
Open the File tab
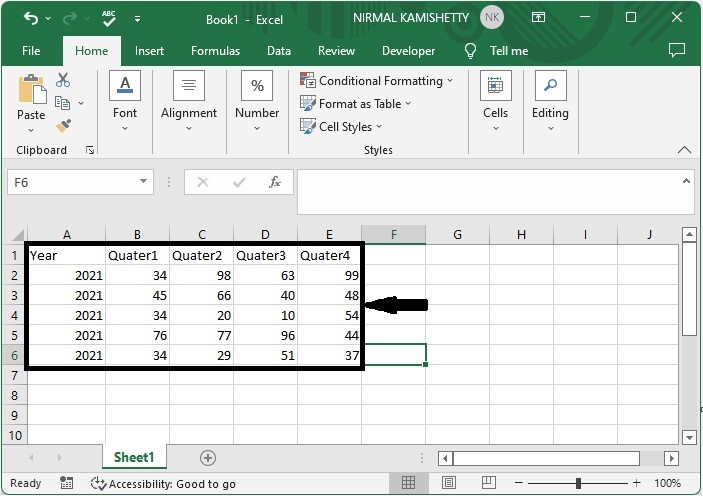point(31,51)
